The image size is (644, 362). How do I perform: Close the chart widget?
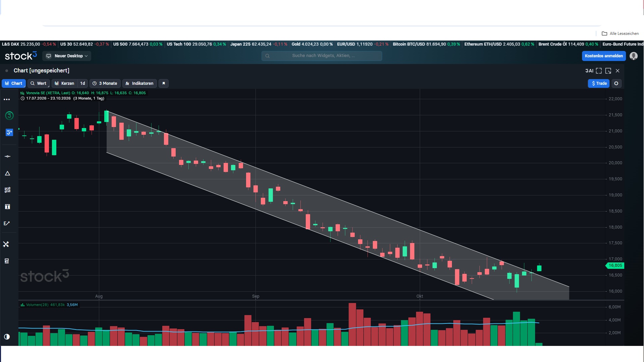coord(618,71)
